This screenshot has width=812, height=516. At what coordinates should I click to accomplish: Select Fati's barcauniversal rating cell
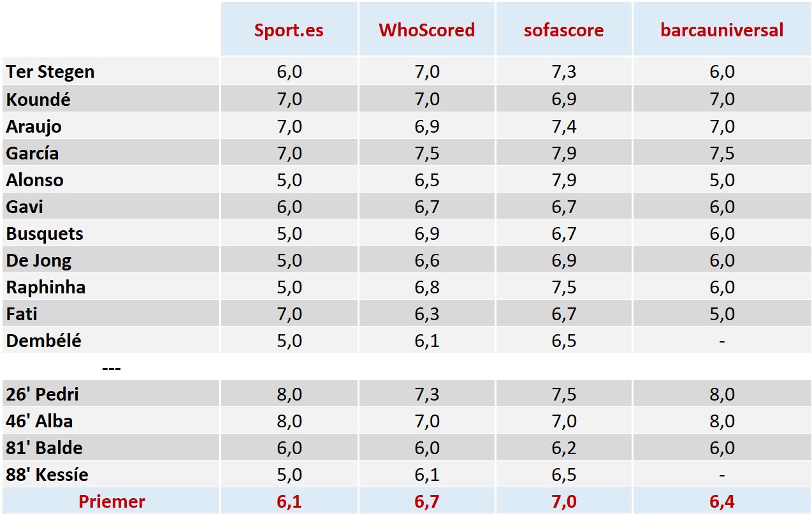pos(721,314)
